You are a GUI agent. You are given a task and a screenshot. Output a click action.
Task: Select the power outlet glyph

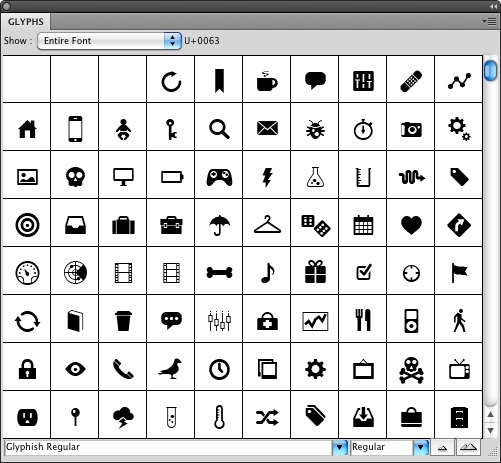pos(27,417)
